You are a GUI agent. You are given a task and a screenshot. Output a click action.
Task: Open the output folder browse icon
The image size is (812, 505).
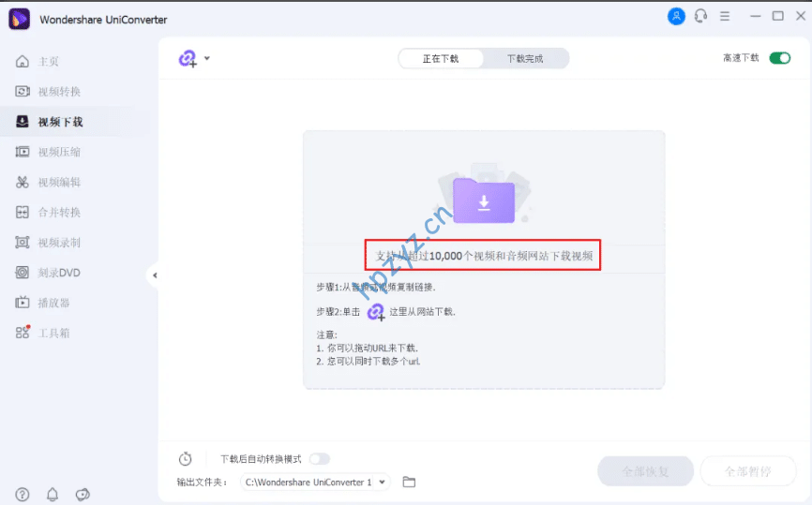point(409,482)
